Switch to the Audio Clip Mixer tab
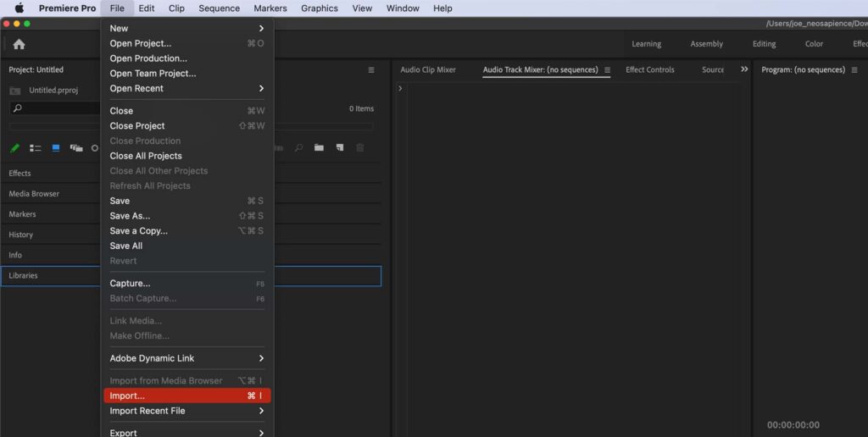The width and height of the screenshot is (868, 437). click(x=428, y=69)
